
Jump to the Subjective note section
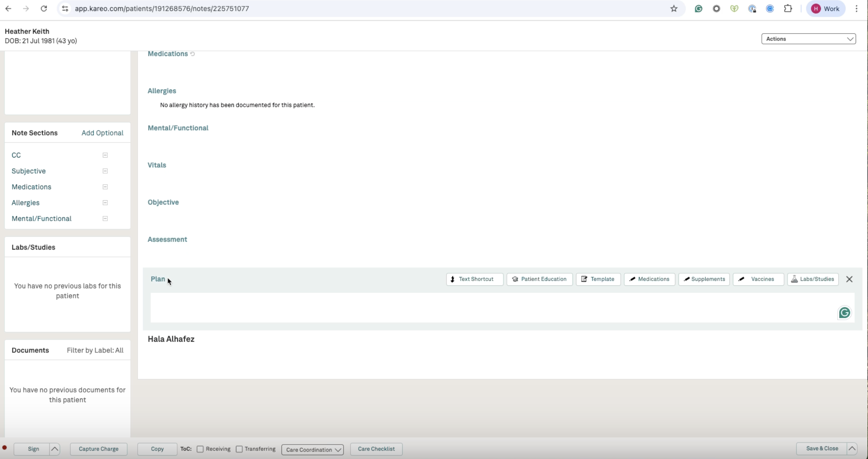pyautogui.click(x=29, y=171)
